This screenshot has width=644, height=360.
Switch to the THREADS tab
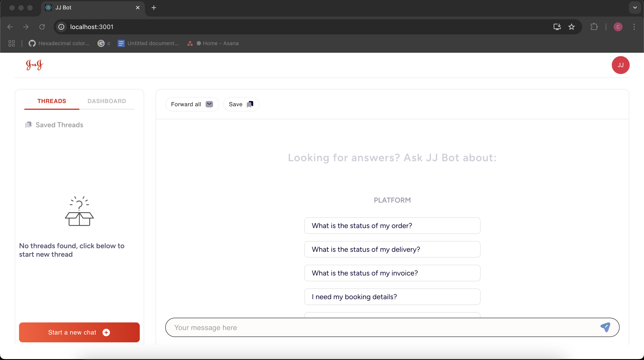(x=52, y=101)
